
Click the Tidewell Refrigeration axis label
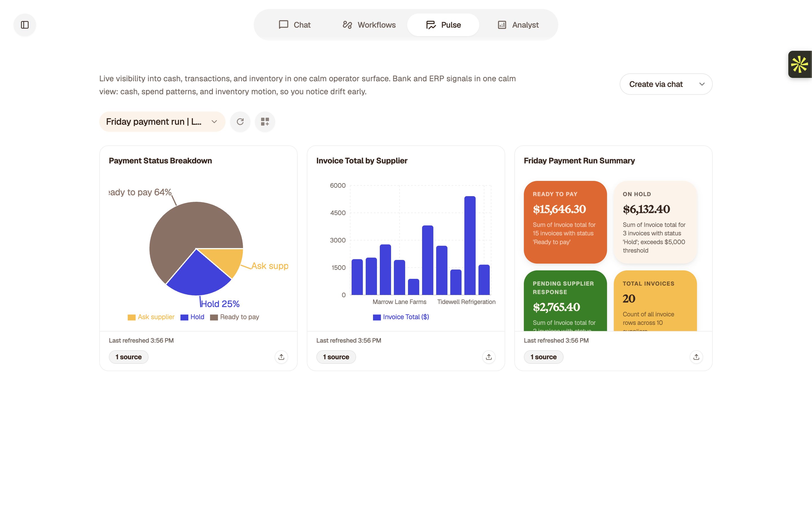[x=466, y=302]
